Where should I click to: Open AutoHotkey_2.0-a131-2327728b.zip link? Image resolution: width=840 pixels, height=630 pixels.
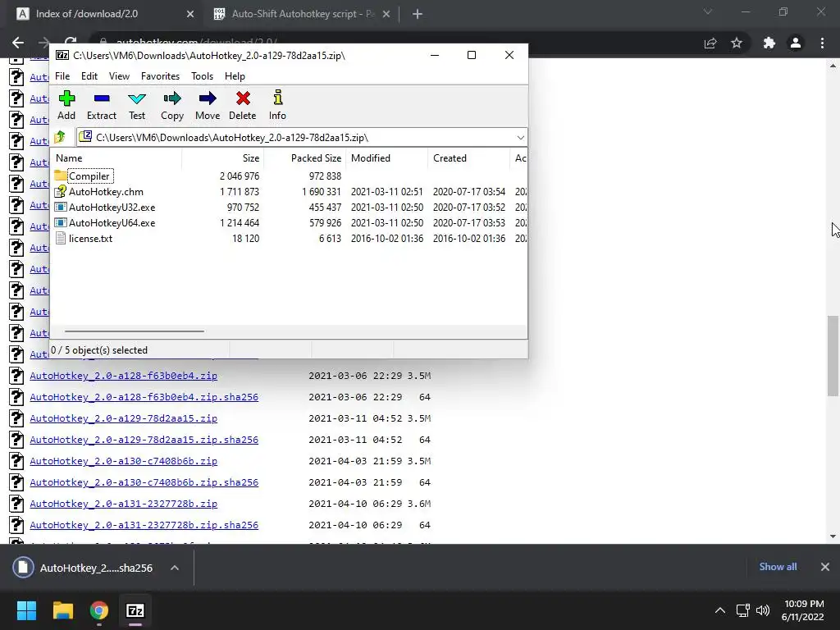click(x=123, y=504)
